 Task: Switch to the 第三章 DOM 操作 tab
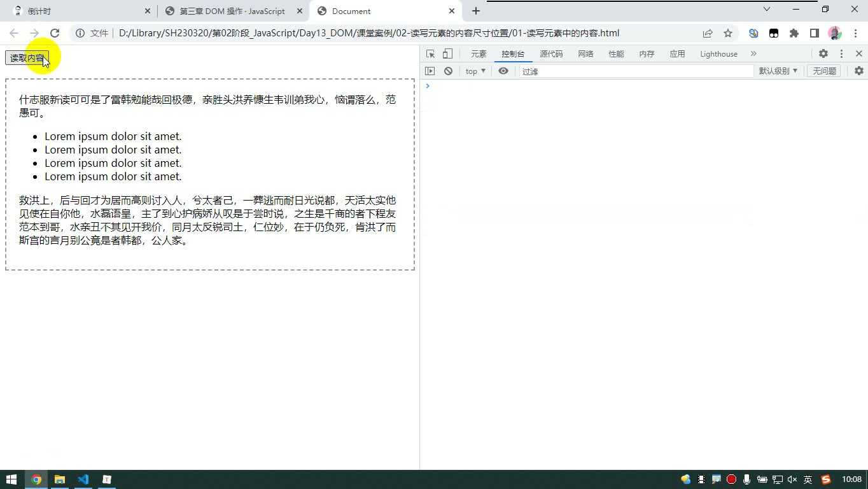(x=233, y=11)
